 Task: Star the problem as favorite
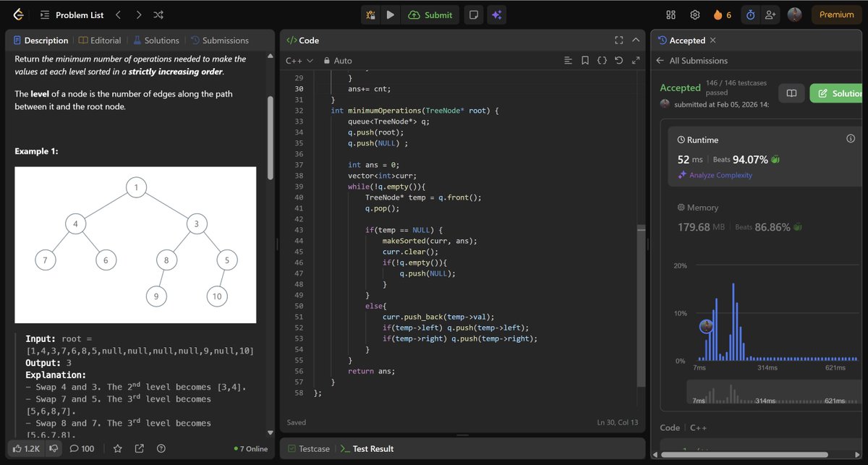(x=117, y=448)
